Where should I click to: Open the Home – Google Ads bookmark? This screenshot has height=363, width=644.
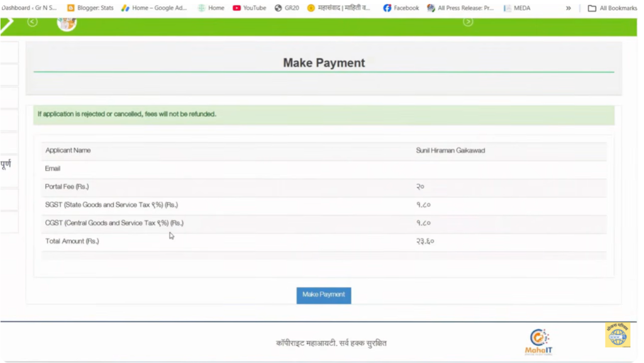click(154, 8)
